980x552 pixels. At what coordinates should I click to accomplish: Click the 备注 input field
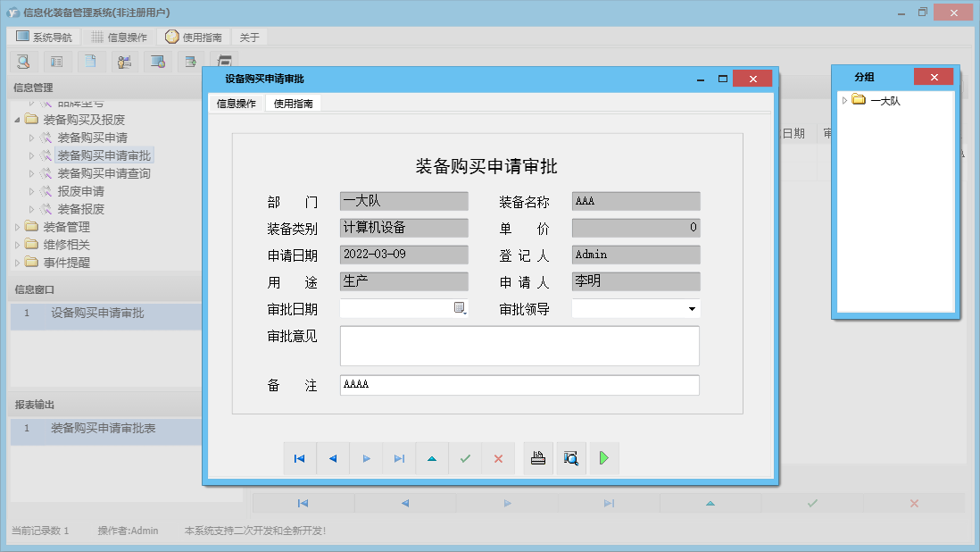click(x=519, y=385)
